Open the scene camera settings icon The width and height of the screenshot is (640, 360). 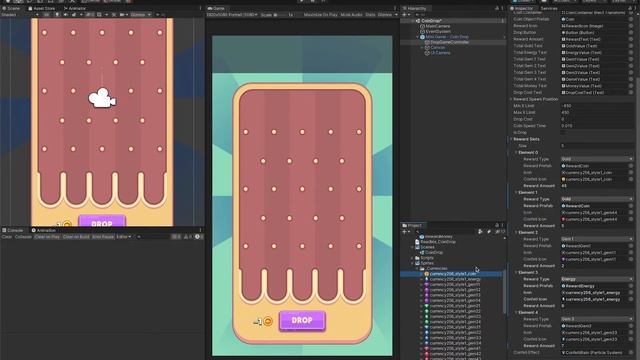(123, 15)
